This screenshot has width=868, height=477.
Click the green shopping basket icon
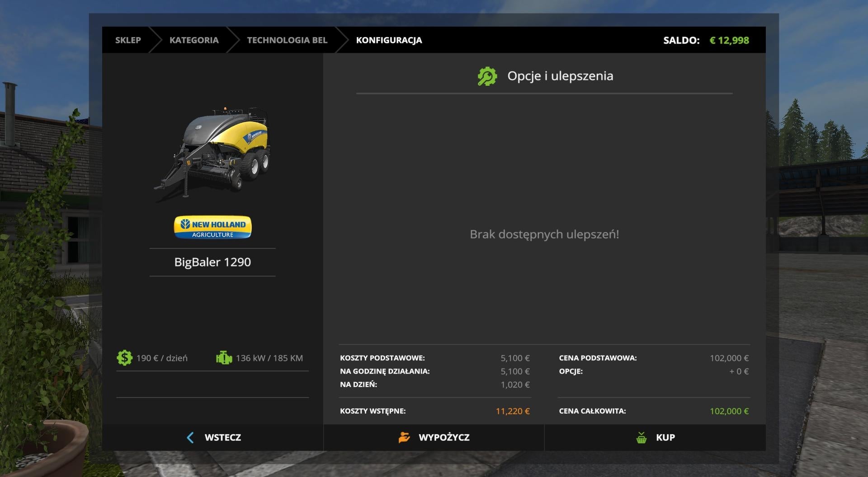tap(641, 437)
